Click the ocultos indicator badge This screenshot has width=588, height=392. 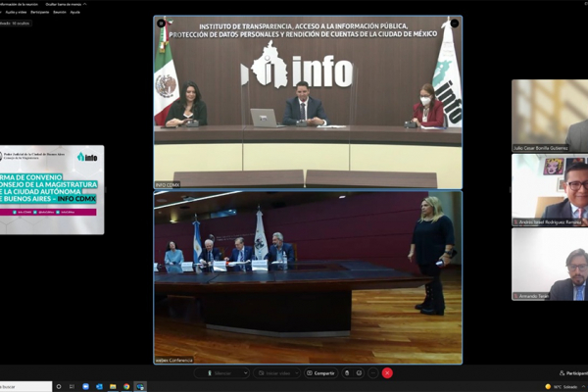tap(15, 24)
